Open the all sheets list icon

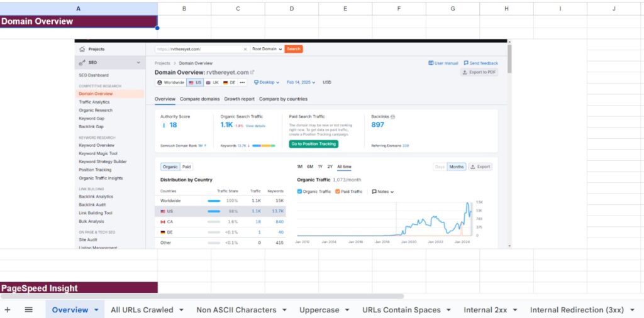pyautogui.click(x=28, y=310)
